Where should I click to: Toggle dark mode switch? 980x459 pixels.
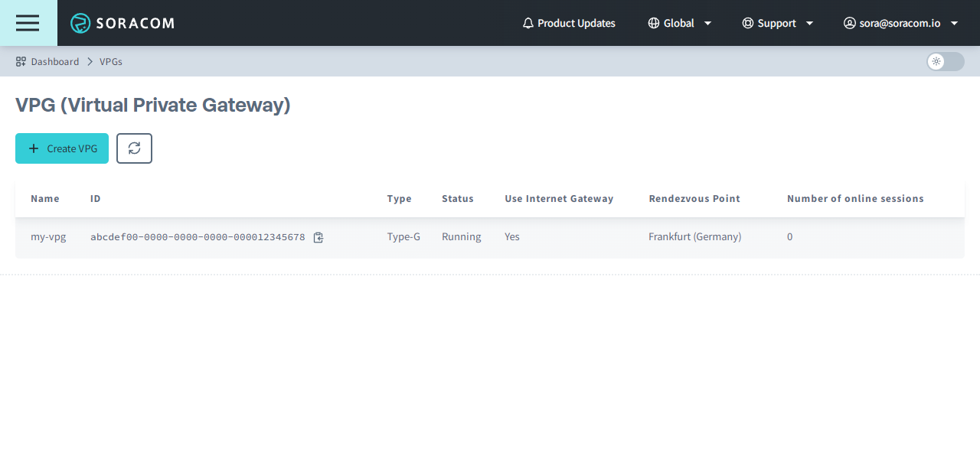pyautogui.click(x=945, y=62)
